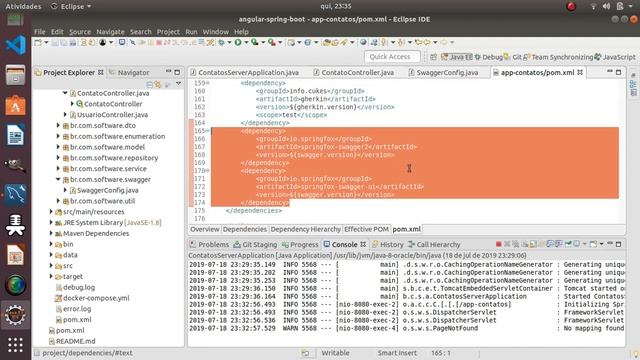
Task: Open the File menu
Action: click(40, 32)
